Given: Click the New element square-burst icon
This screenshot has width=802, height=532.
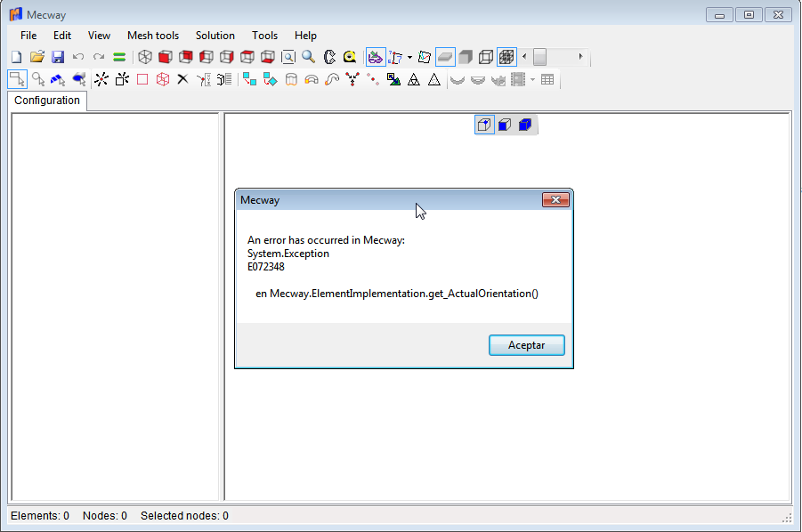Looking at the screenshot, I should 122,80.
